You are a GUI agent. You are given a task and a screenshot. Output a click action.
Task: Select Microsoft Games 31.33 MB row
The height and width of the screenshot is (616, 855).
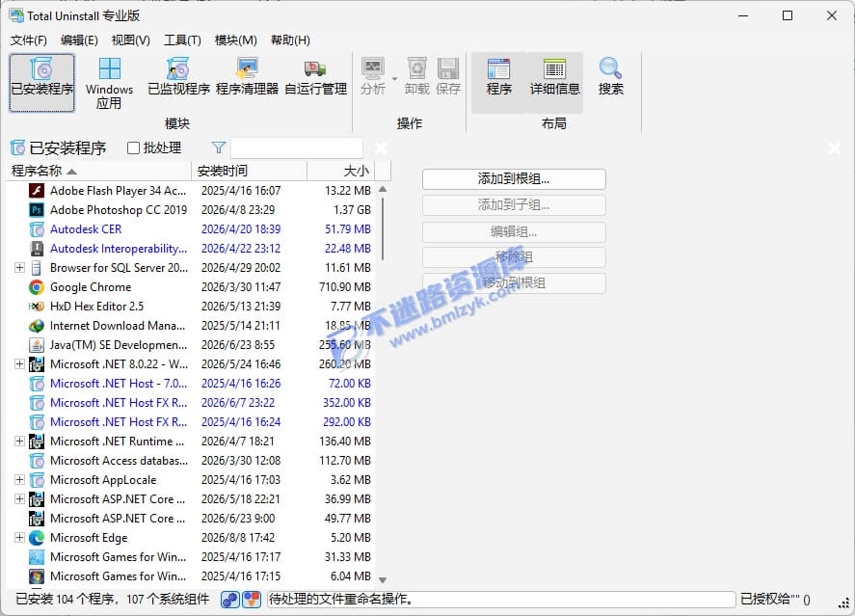[x=191, y=557]
